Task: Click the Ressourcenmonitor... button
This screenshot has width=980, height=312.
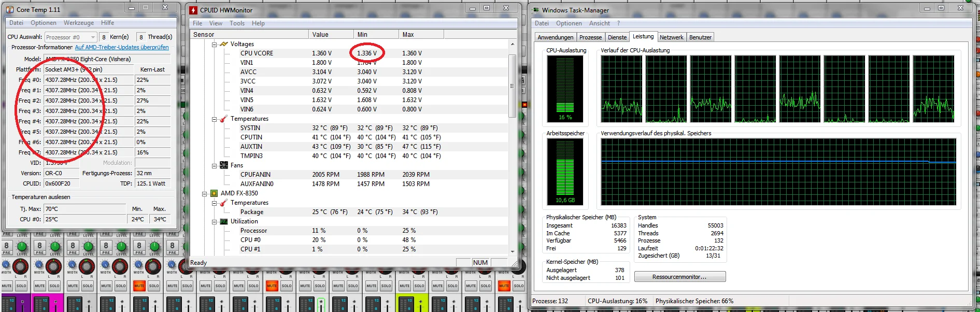Action: click(x=680, y=277)
